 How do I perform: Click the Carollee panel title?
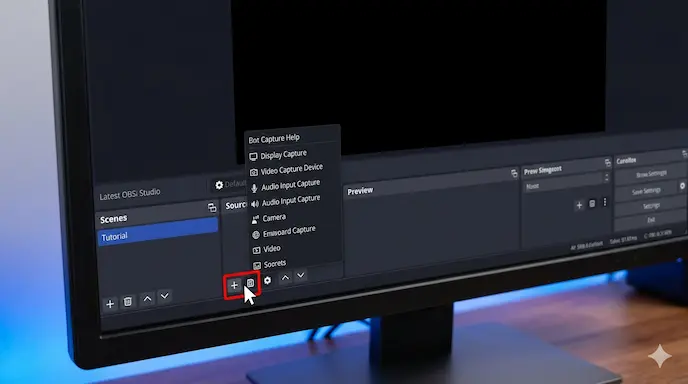tap(626, 161)
